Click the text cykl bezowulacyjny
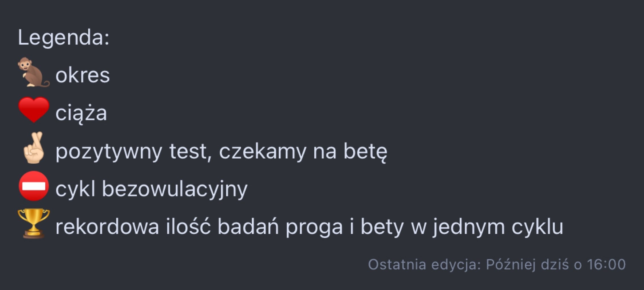 tap(151, 189)
